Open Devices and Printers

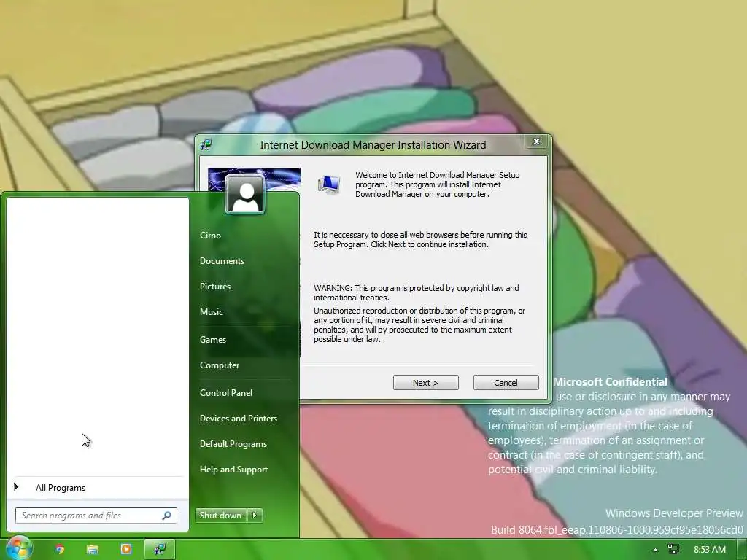(239, 418)
